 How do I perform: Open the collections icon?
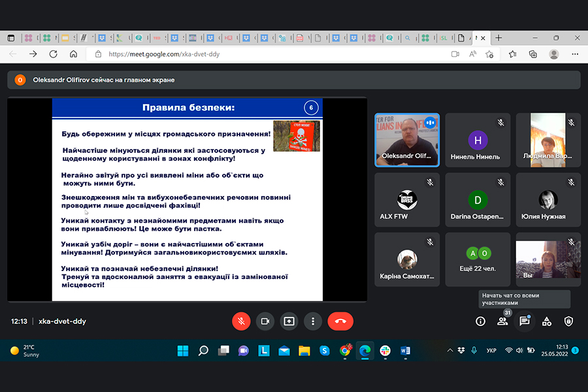point(533,54)
